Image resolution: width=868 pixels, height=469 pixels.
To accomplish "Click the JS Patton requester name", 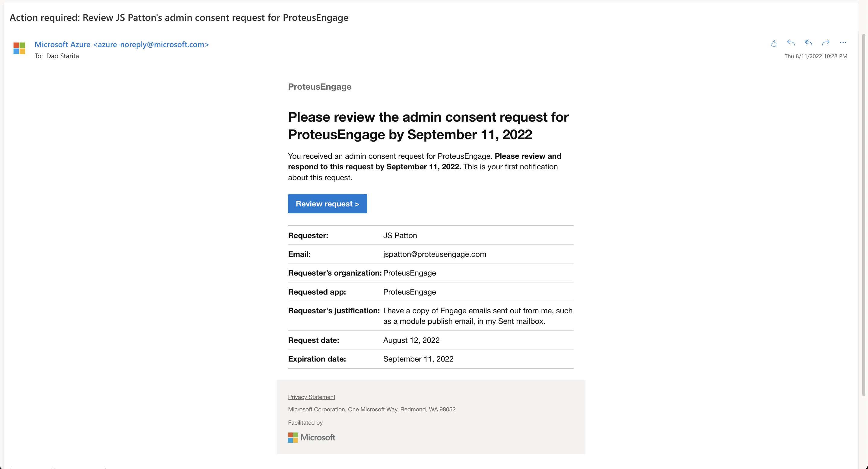I will click(x=400, y=235).
